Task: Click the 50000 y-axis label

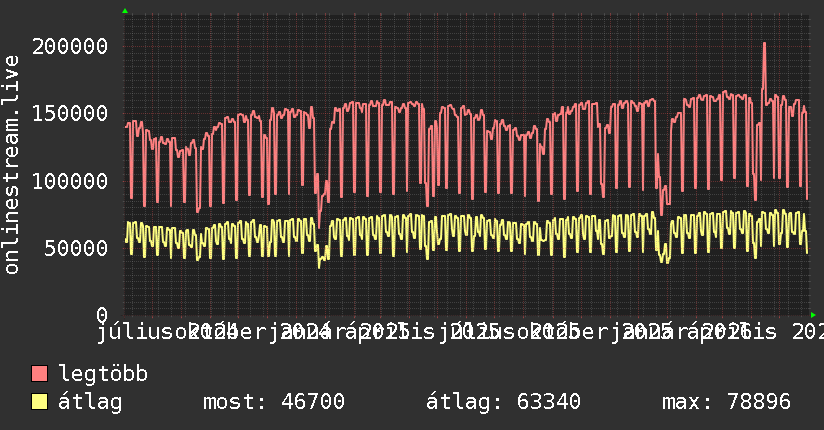Action: (76, 248)
